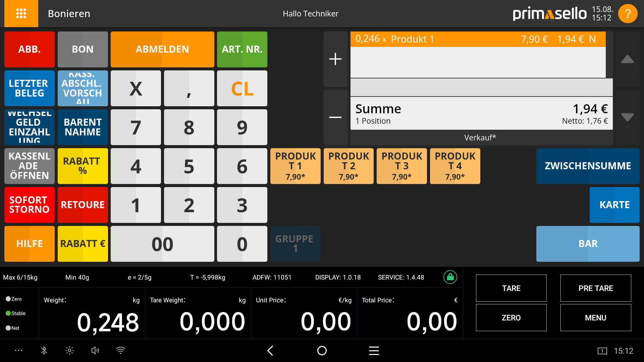
Task: Tap the brightness icon in navigation bar
Action: click(x=69, y=351)
